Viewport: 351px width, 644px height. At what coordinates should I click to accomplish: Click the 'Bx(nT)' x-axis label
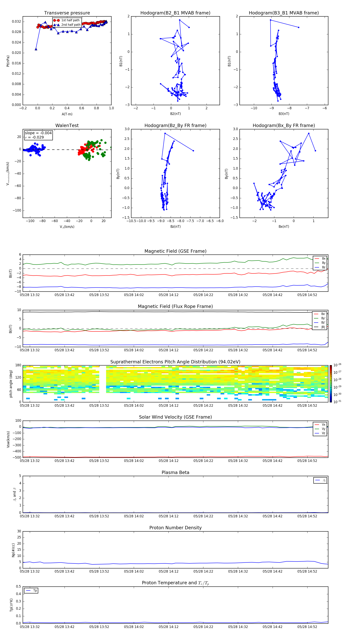click(x=284, y=227)
